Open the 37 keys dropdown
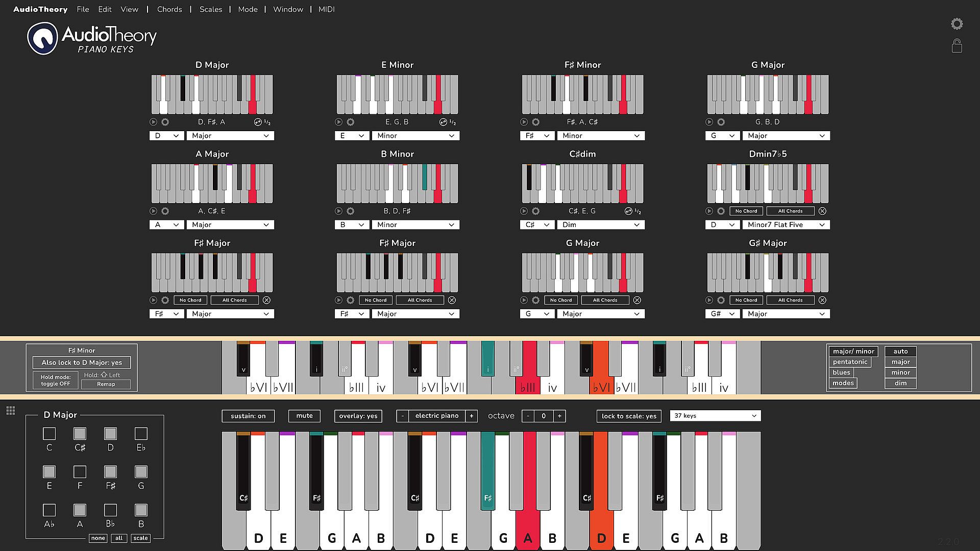Image resolution: width=980 pixels, height=551 pixels. [x=715, y=416]
